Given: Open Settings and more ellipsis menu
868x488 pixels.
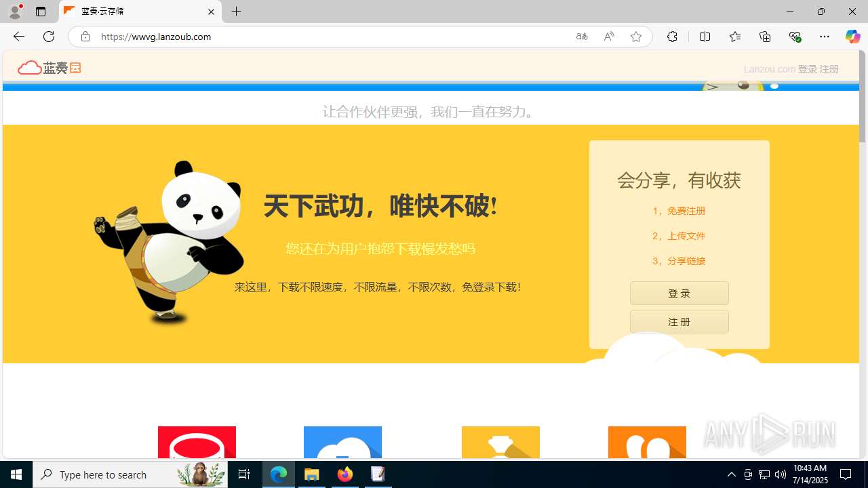Looking at the screenshot, I should click(825, 37).
